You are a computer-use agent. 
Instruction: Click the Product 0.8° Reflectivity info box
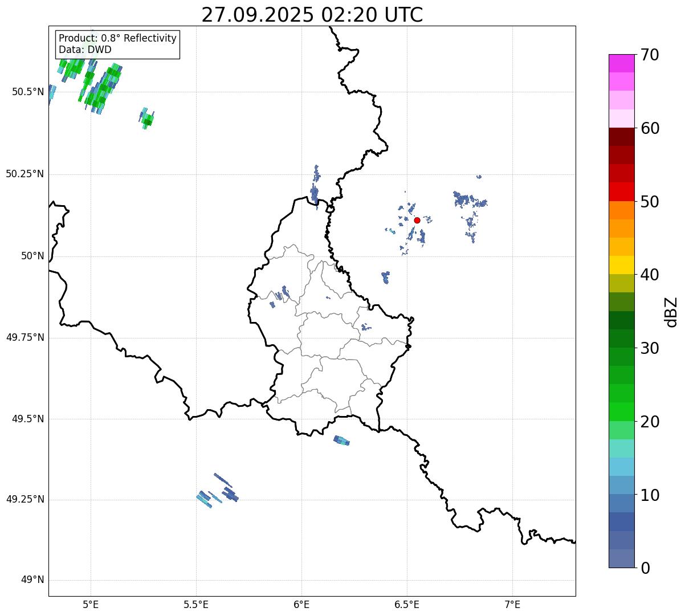[x=117, y=44]
